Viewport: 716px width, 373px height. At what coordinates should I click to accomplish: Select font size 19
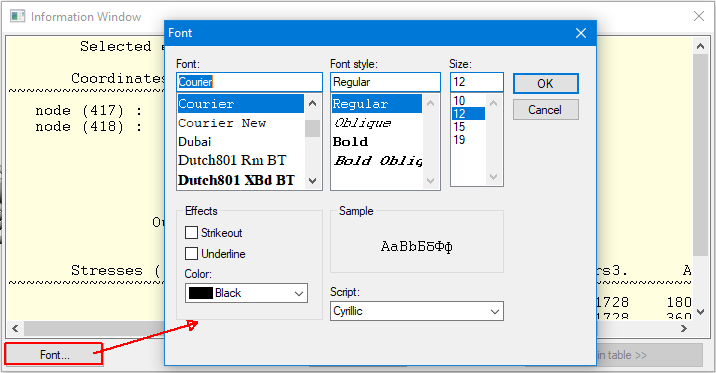(468, 140)
